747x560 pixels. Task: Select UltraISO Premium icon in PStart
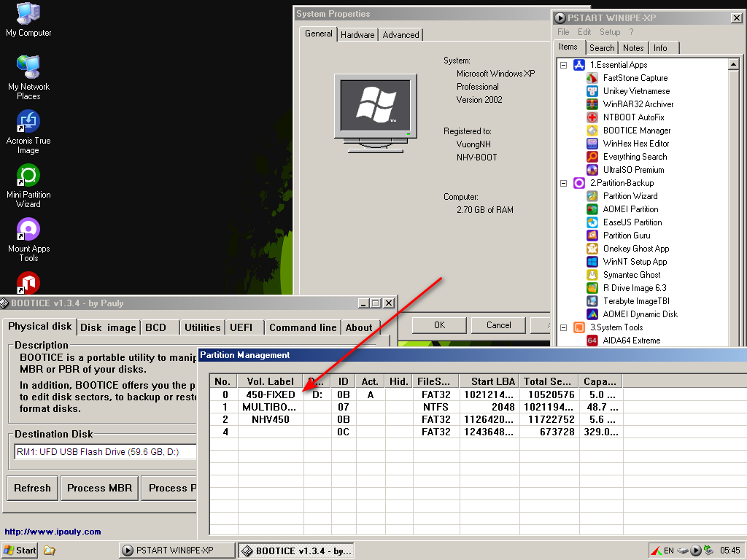[x=592, y=169]
